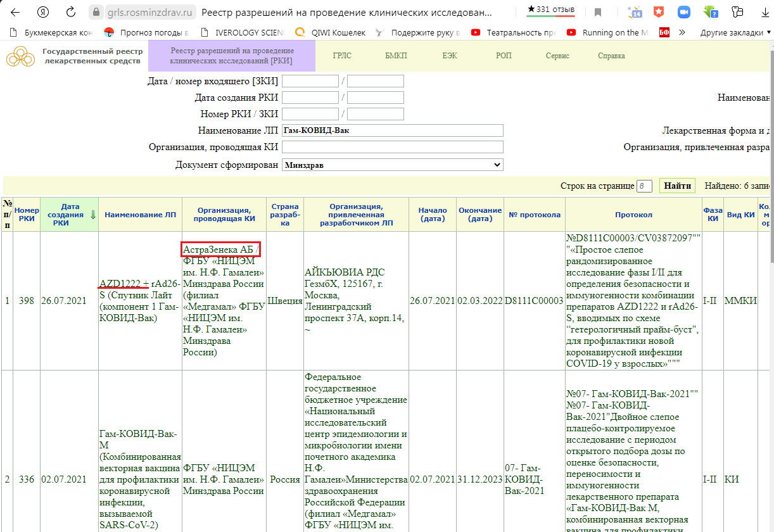Image resolution: width=774 pixels, height=532 pixels.
Task: Show more bookmarks via chevron
Action: click(x=682, y=32)
